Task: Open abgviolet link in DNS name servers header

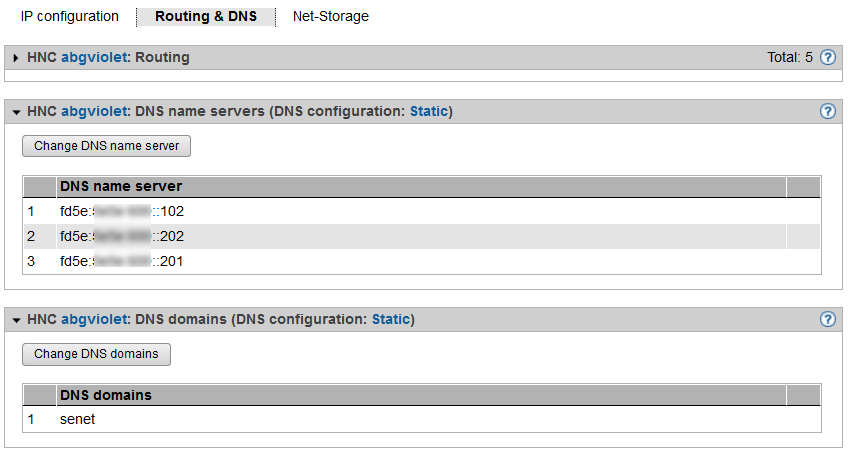Action: [94, 112]
